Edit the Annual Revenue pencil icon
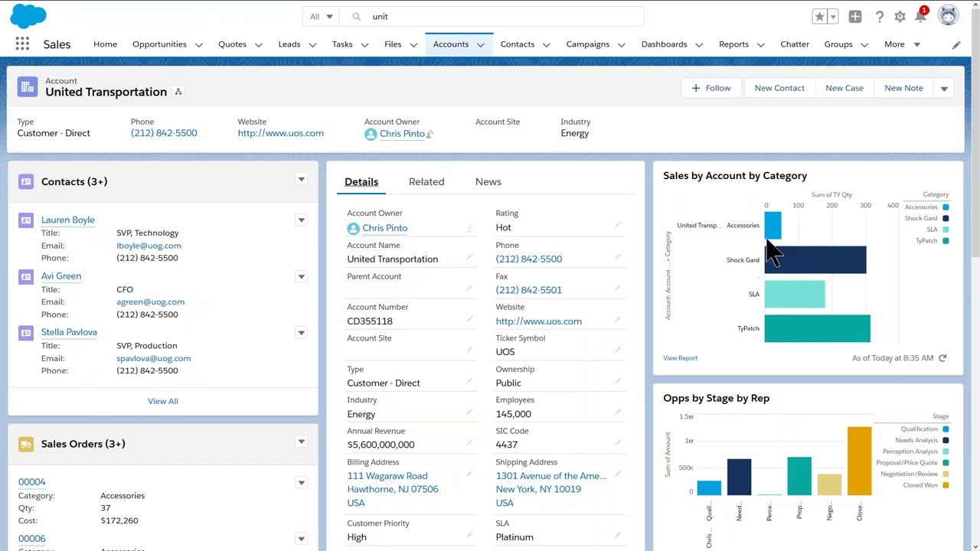 tap(470, 442)
